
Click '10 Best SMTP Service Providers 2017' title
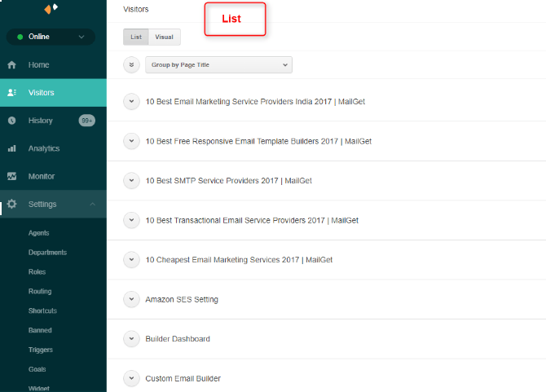[228, 181]
